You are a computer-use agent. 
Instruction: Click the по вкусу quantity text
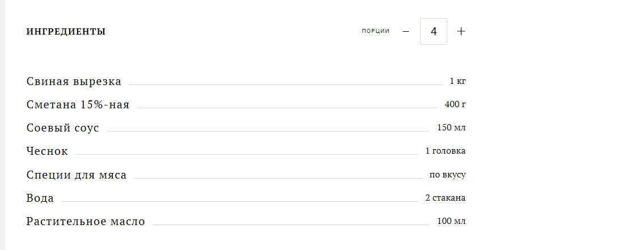(448, 175)
